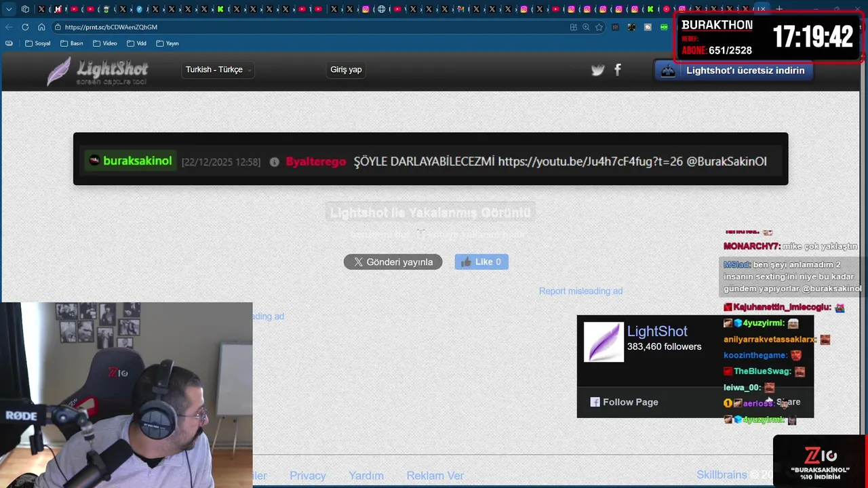
Task: Click the zoom magnifier in address bar
Action: tap(586, 27)
